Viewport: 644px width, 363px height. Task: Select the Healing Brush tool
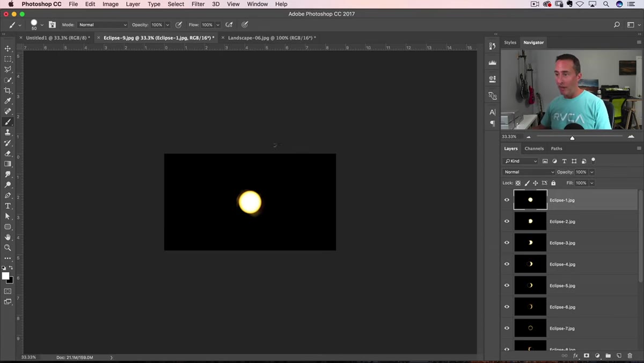[8, 111]
